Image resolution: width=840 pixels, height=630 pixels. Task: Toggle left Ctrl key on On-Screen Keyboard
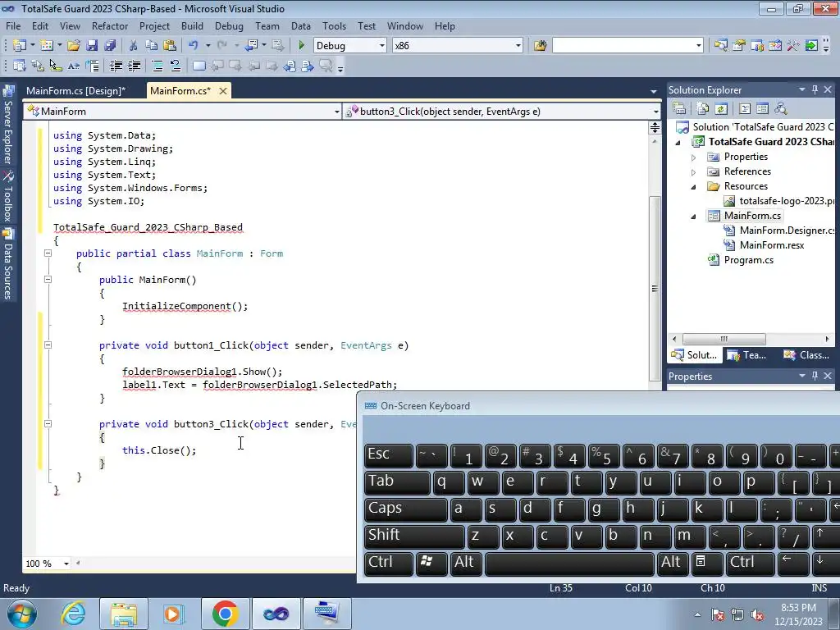tap(388, 563)
